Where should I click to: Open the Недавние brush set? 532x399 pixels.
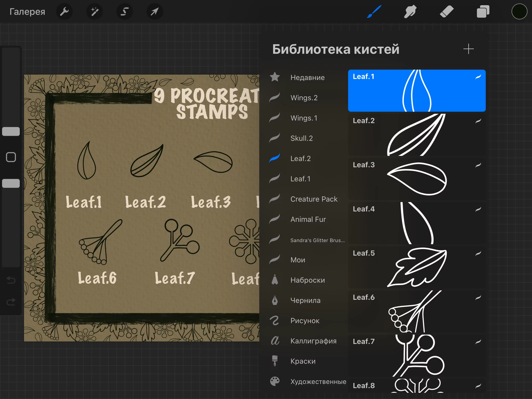pyautogui.click(x=308, y=77)
